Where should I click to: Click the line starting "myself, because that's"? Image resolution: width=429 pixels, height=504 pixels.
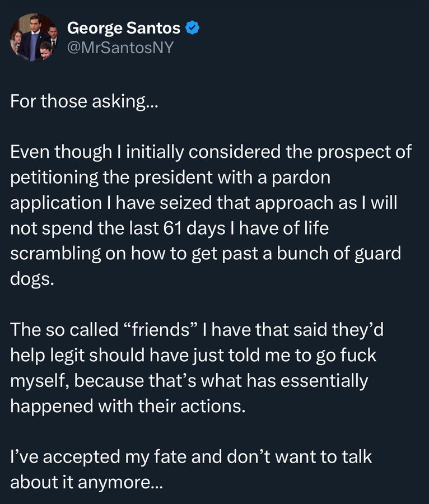[x=189, y=380]
